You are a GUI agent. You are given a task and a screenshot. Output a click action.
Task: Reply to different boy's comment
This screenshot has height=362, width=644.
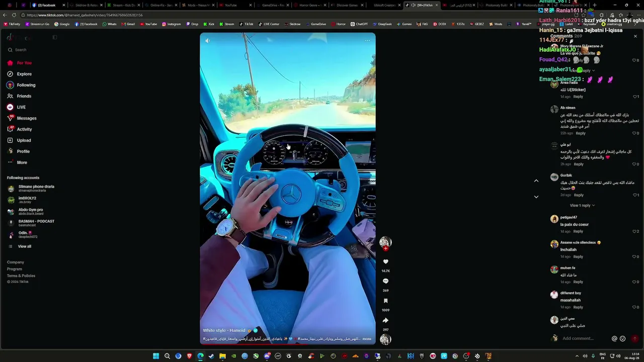(578, 307)
